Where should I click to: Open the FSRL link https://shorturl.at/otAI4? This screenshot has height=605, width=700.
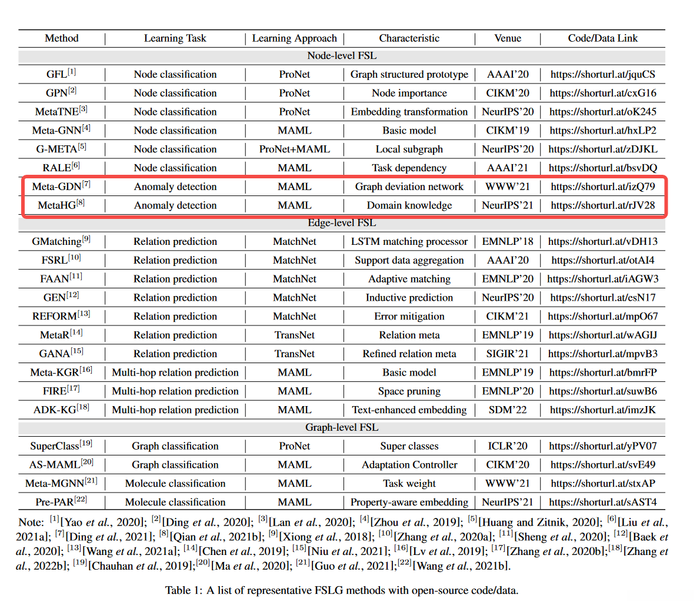pos(603,260)
